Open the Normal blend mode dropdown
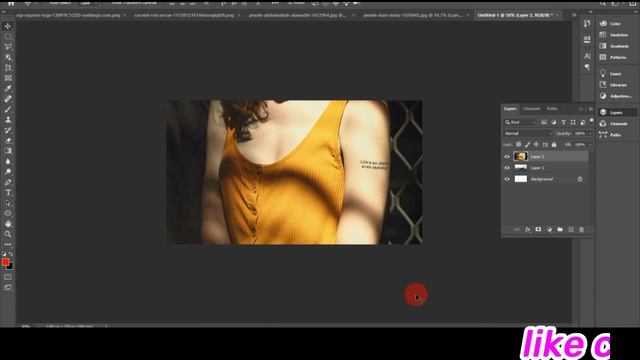Viewport: 640px width, 360px height. tap(528, 133)
